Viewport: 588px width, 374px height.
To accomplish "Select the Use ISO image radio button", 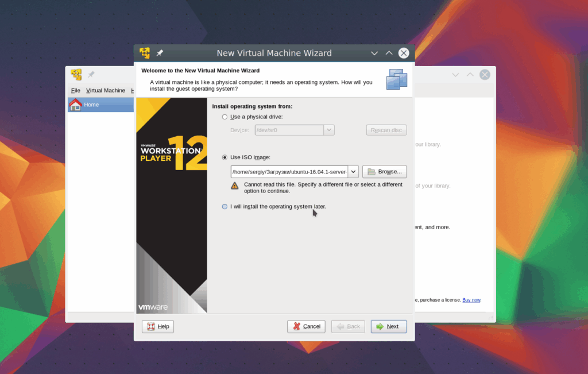I will 225,157.
